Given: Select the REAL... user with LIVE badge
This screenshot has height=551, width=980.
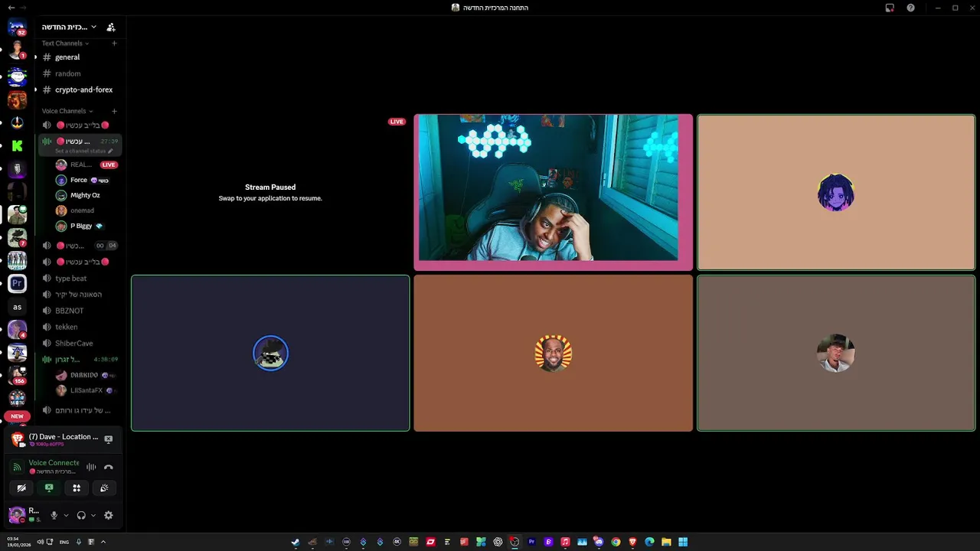Looking at the screenshot, I should point(86,165).
